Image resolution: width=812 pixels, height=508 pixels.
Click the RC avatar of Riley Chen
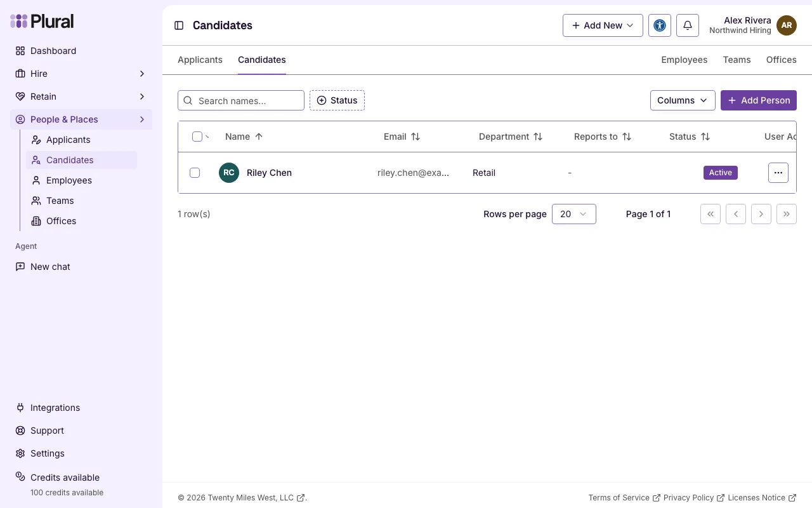coord(229,173)
